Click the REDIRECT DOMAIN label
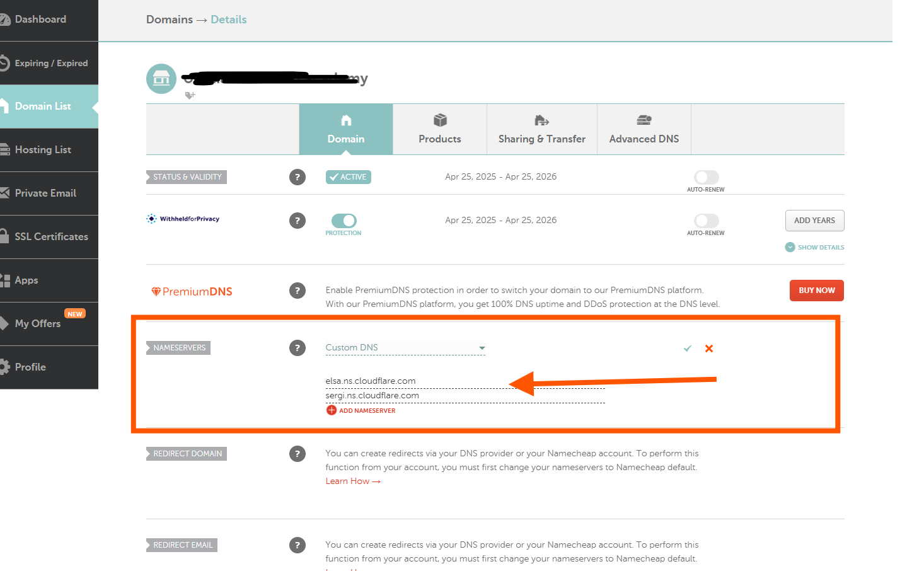Screen dimensions: 924x571 187,454
